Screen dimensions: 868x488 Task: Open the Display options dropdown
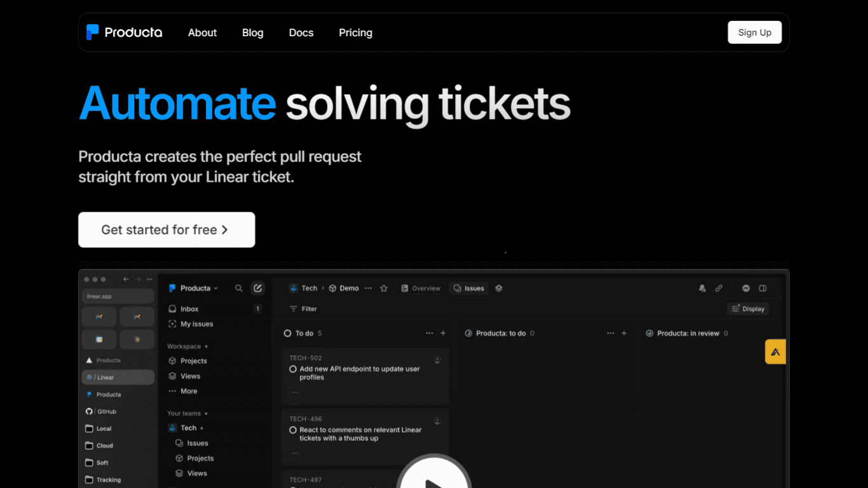tap(748, 309)
